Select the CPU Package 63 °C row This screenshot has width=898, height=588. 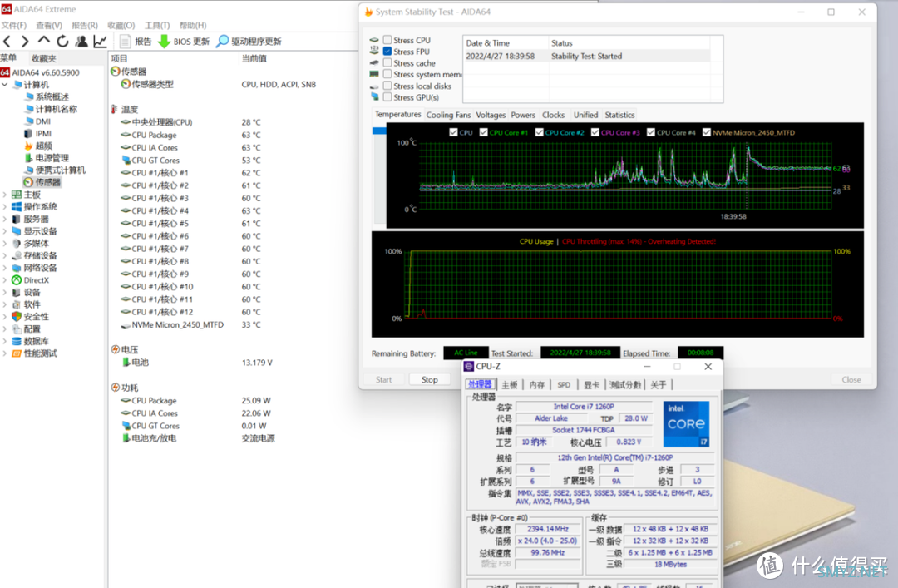click(x=190, y=136)
